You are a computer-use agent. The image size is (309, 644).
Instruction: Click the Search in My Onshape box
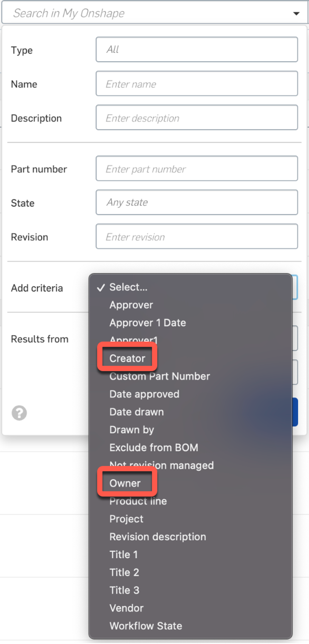click(150, 13)
